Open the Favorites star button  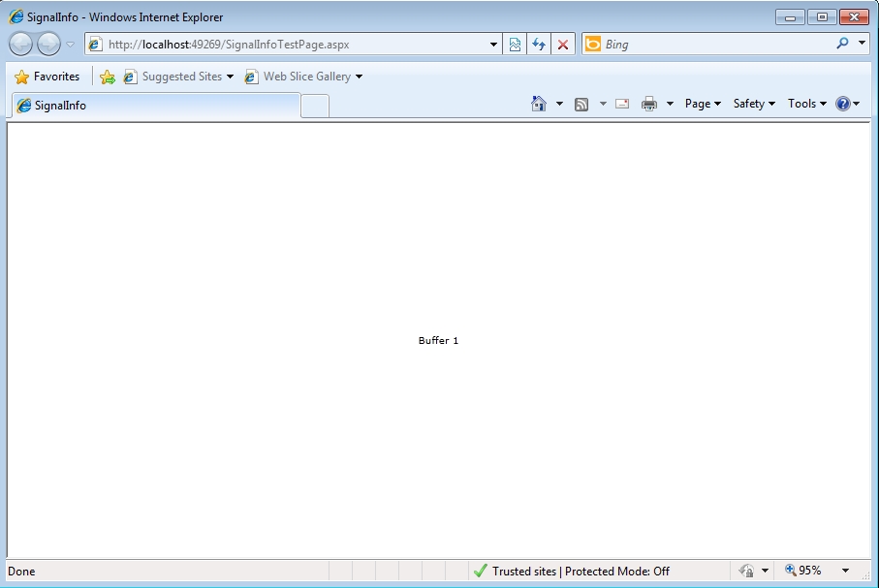point(47,77)
